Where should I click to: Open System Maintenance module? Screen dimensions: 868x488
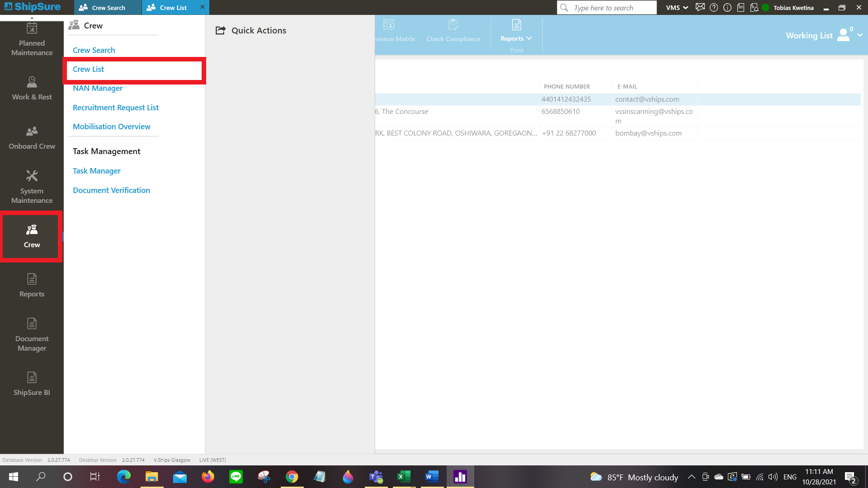point(32,187)
